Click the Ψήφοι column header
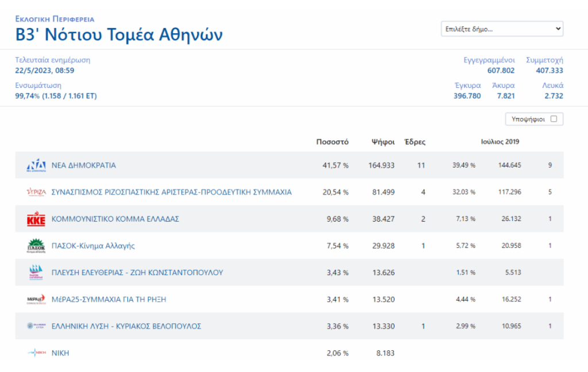This screenshot has height=372, width=588. click(382, 142)
